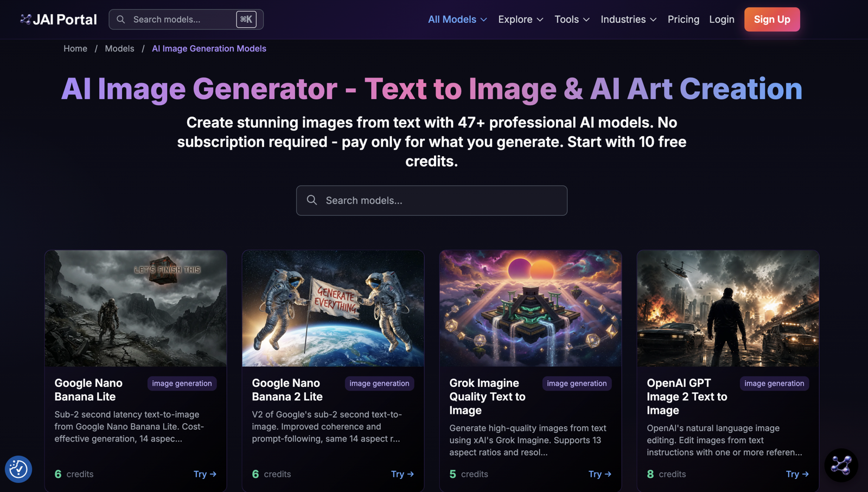The width and height of the screenshot is (868, 492).
Task: Click OpenAI GPT Image 2 Text to Image title
Action: (x=687, y=397)
